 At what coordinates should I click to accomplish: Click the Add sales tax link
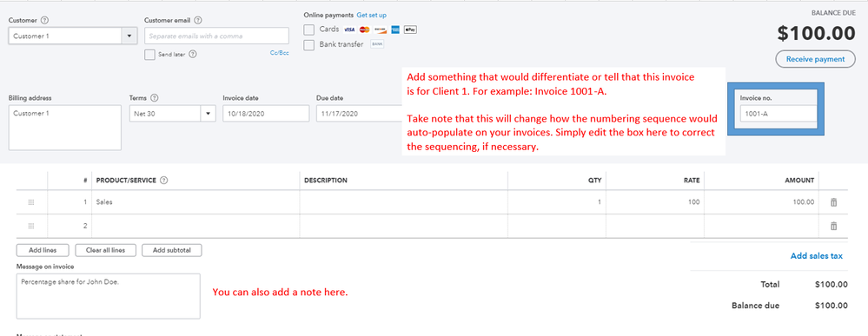(x=817, y=256)
